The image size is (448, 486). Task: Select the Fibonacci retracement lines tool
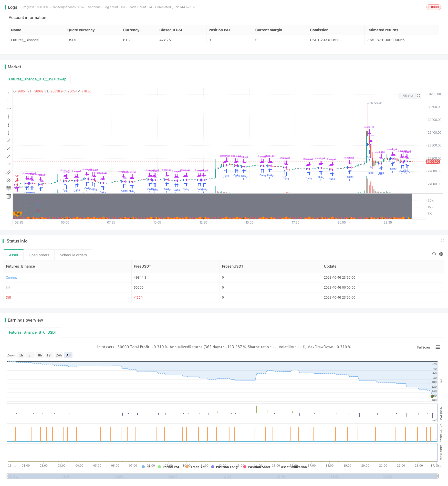pyautogui.click(x=9, y=188)
